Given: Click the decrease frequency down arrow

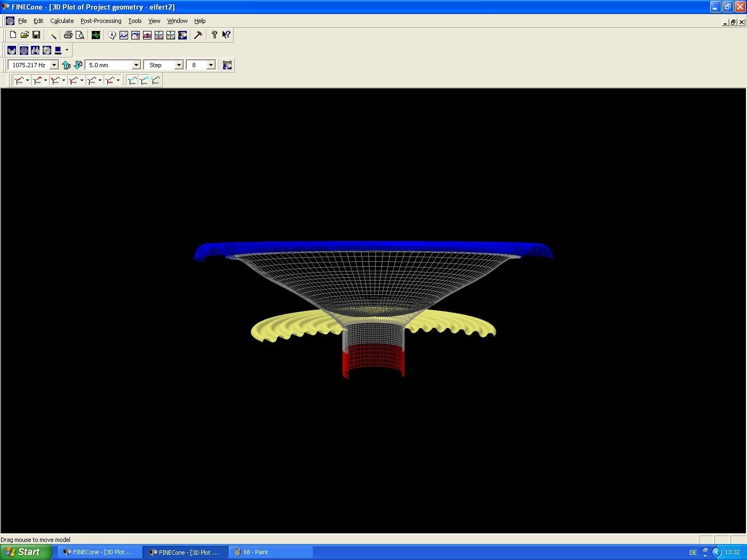Looking at the screenshot, I should tap(78, 65).
